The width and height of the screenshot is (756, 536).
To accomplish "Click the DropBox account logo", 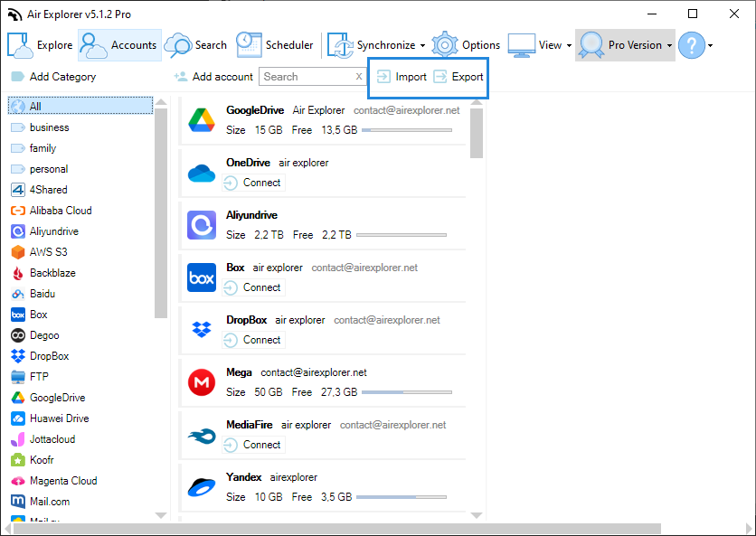I will point(202,330).
